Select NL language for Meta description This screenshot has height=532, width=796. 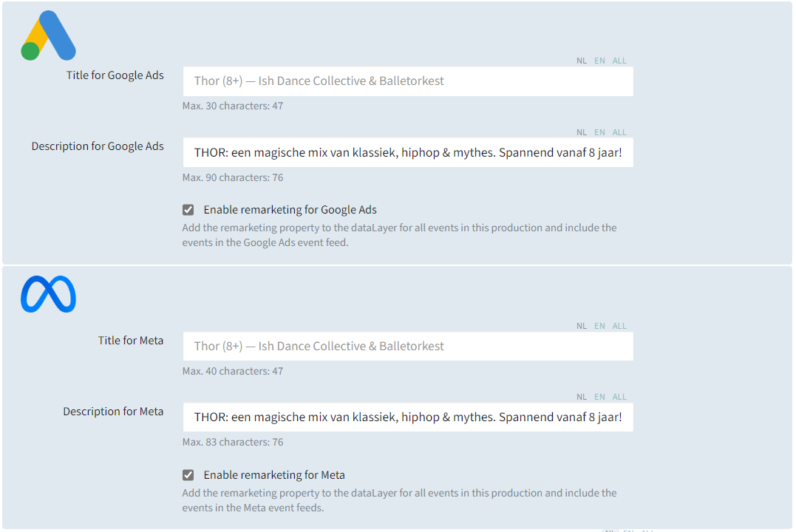click(582, 396)
